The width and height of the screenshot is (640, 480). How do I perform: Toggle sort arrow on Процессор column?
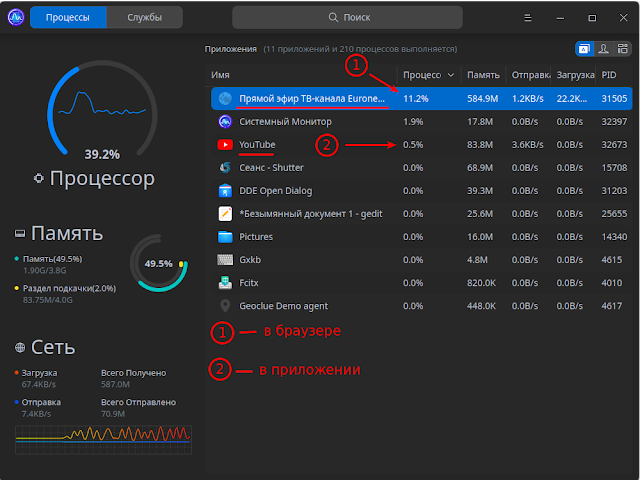click(451, 75)
